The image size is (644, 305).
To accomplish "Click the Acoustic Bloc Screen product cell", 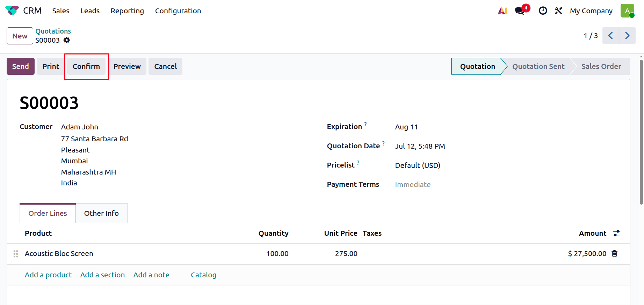I will coord(59,254).
